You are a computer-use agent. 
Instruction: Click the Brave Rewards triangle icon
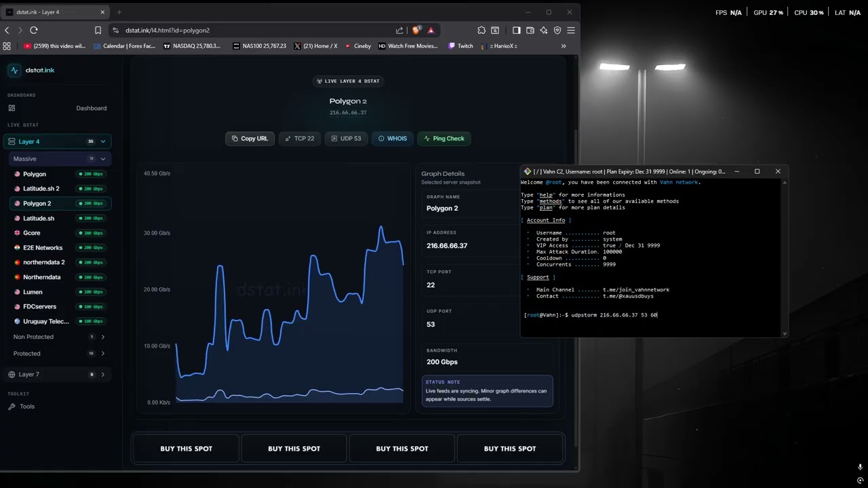point(431,30)
